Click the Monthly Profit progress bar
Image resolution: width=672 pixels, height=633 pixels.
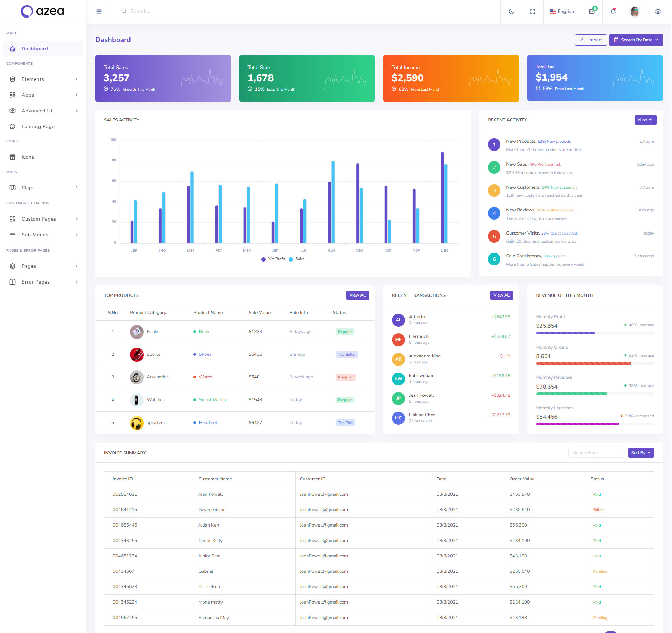[x=595, y=333]
